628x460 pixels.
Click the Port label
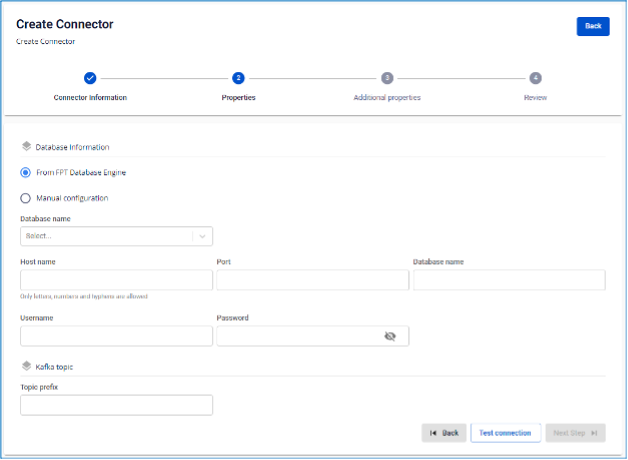223,262
